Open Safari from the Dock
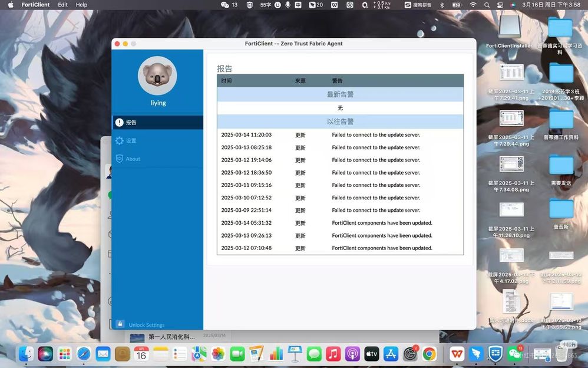Viewport: 588px width, 368px height. tap(83, 354)
